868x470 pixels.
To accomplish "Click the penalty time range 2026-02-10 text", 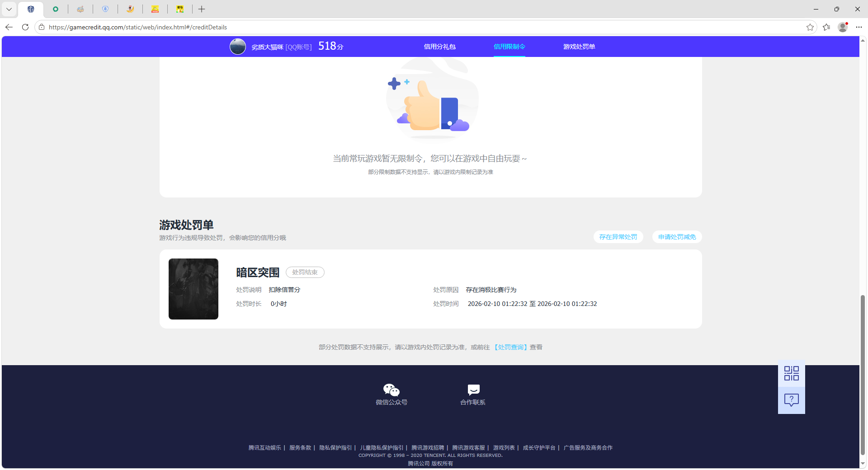I will pyautogui.click(x=532, y=304).
